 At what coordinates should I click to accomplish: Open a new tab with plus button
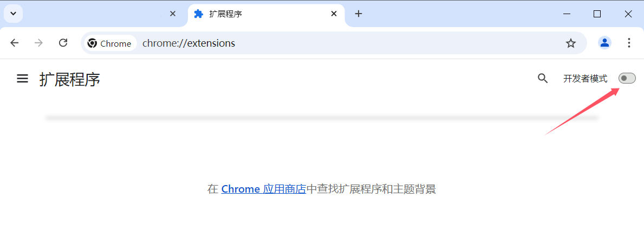point(358,14)
